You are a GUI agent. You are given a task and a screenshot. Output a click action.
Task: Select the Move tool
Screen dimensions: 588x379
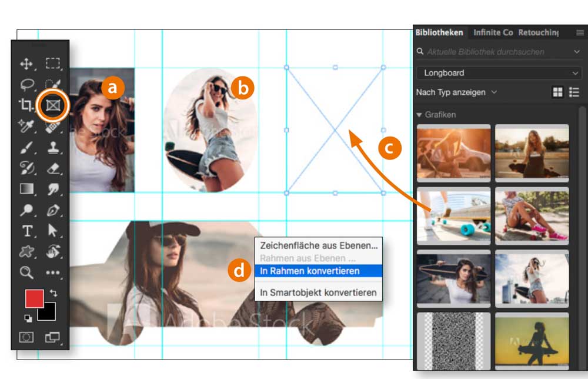(x=26, y=64)
